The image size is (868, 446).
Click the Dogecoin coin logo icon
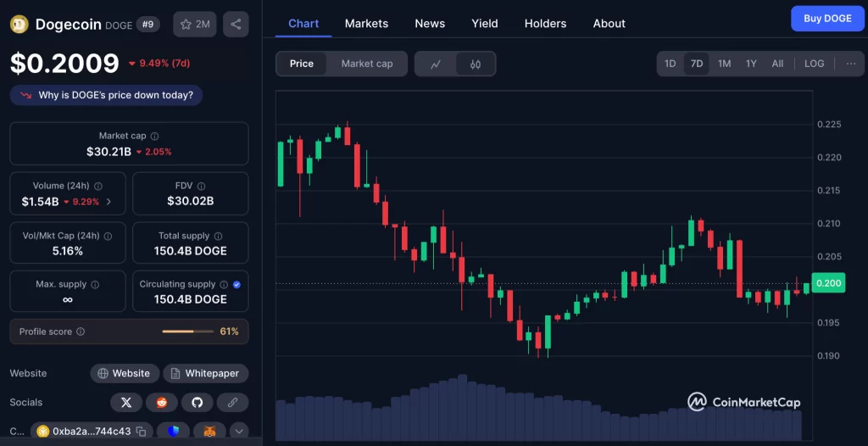tap(19, 24)
